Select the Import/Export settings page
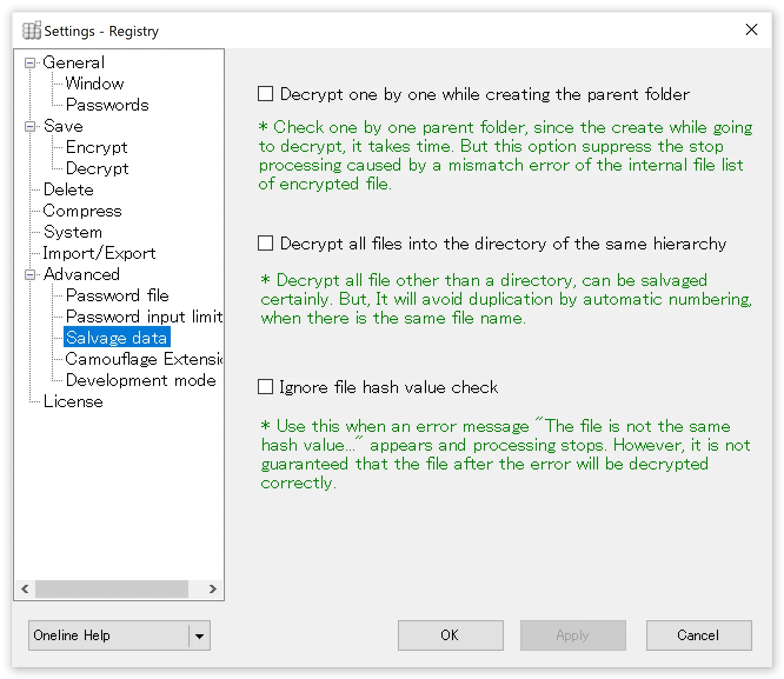 (99, 253)
